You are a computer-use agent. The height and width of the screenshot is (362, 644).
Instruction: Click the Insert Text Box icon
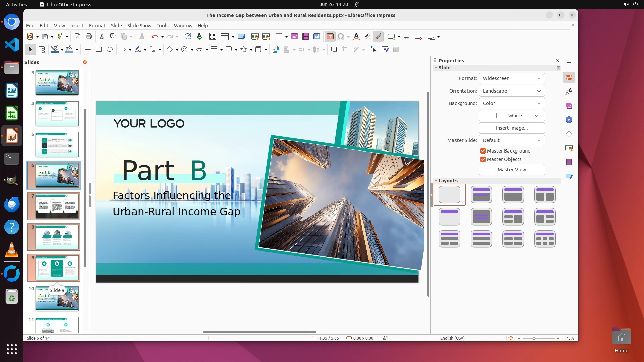(330, 37)
